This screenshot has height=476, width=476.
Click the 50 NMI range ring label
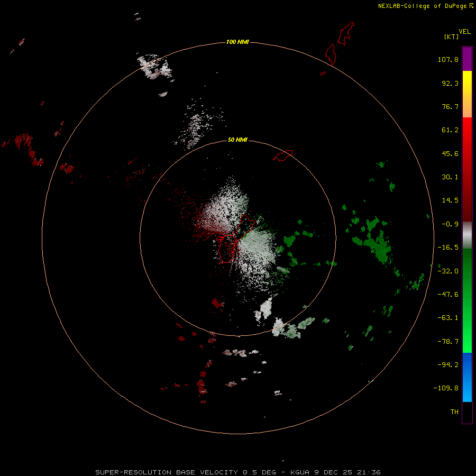[x=237, y=140]
